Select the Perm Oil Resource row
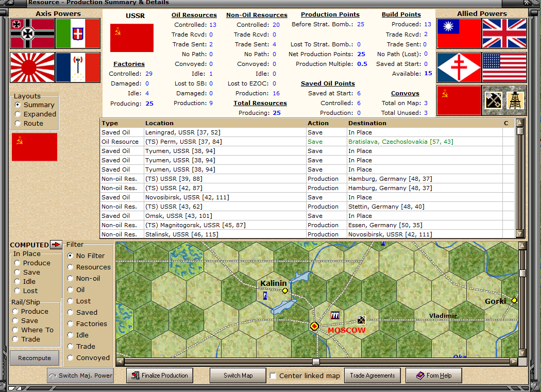This screenshot has width=541, height=392. tap(308, 142)
